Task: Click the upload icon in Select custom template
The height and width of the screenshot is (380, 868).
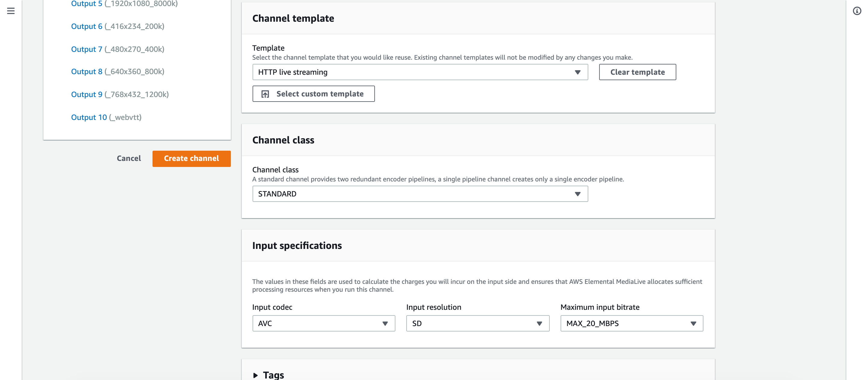Action: pos(265,94)
